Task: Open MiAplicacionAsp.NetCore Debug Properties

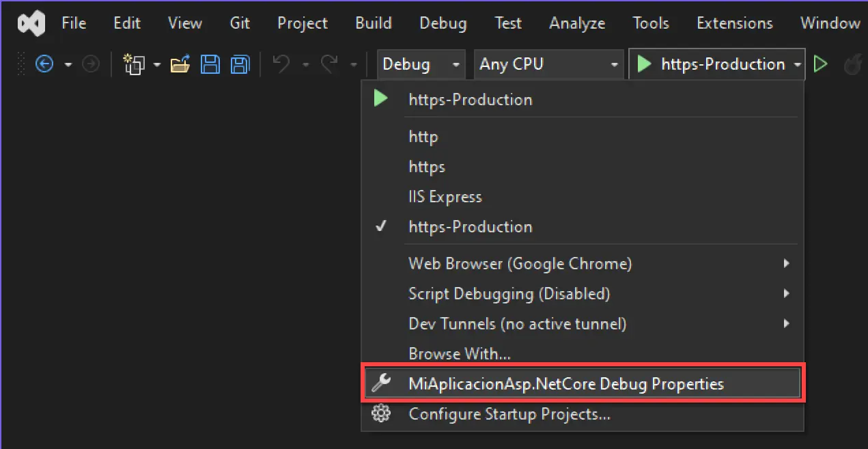Action: [x=565, y=383]
